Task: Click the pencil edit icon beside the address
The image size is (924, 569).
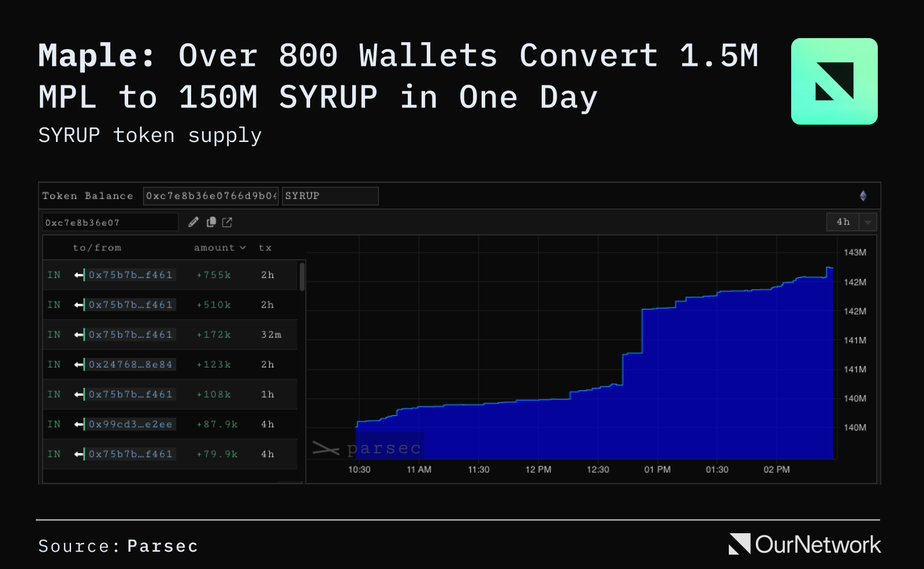Action: tap(193, 222)
